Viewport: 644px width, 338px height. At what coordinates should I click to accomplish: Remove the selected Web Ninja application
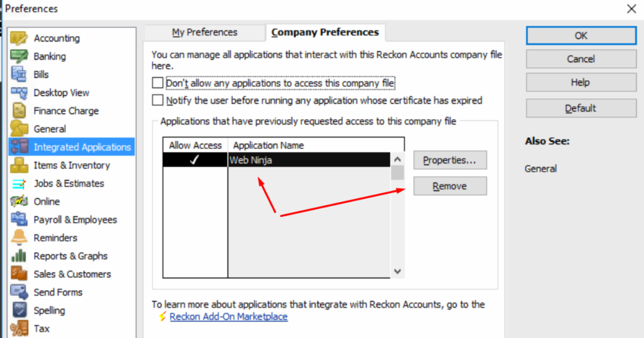[450, 186]
